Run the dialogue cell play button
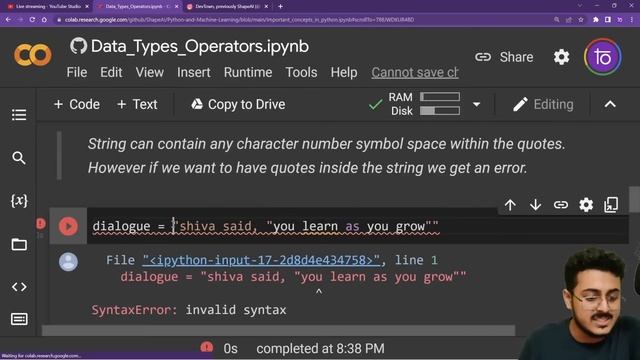Image resolution: width=640 pixels, height=360 pixels. [68, 226]
